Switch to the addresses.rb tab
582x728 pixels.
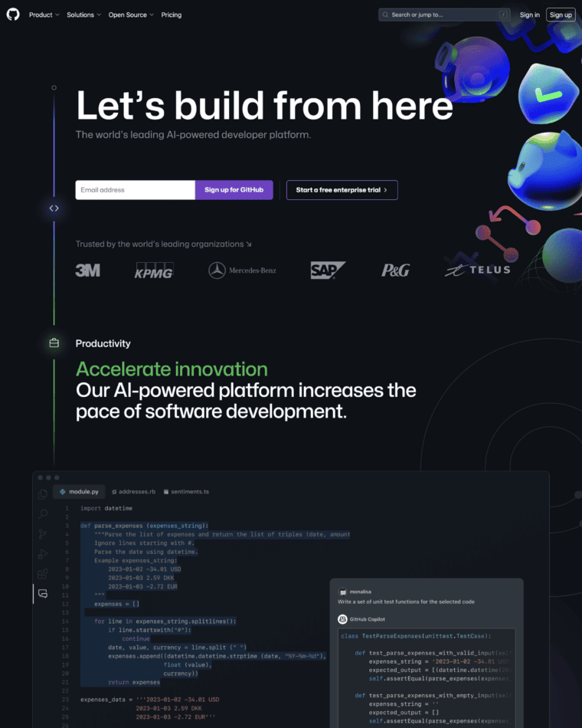pos(134,492)
